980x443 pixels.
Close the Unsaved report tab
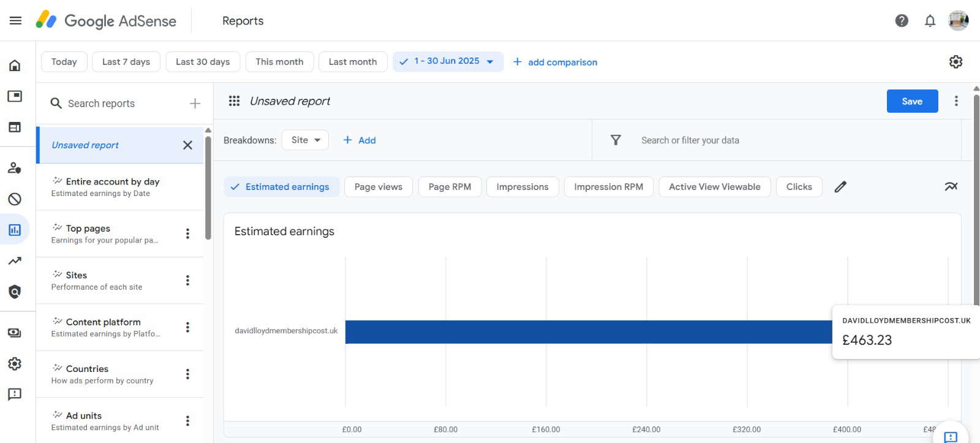pyautogui.click(x=187, y=145)
